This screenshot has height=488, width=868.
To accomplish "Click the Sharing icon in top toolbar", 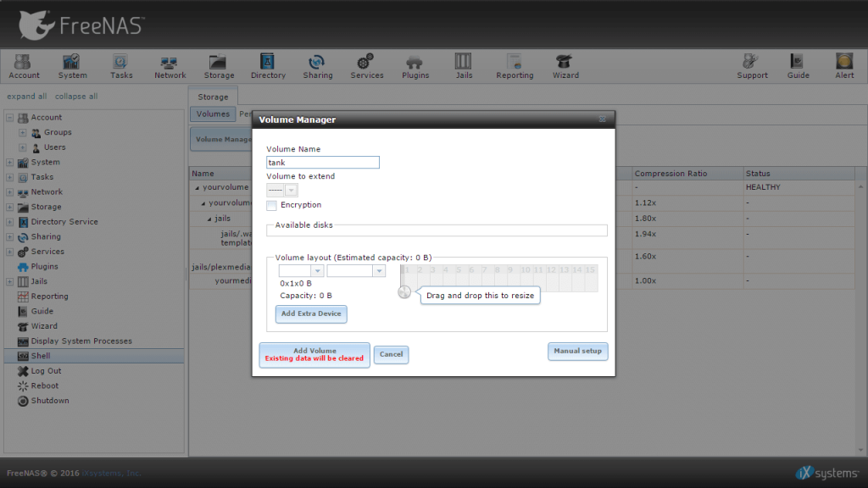I will pyautogui.click(x=318, y=66).
